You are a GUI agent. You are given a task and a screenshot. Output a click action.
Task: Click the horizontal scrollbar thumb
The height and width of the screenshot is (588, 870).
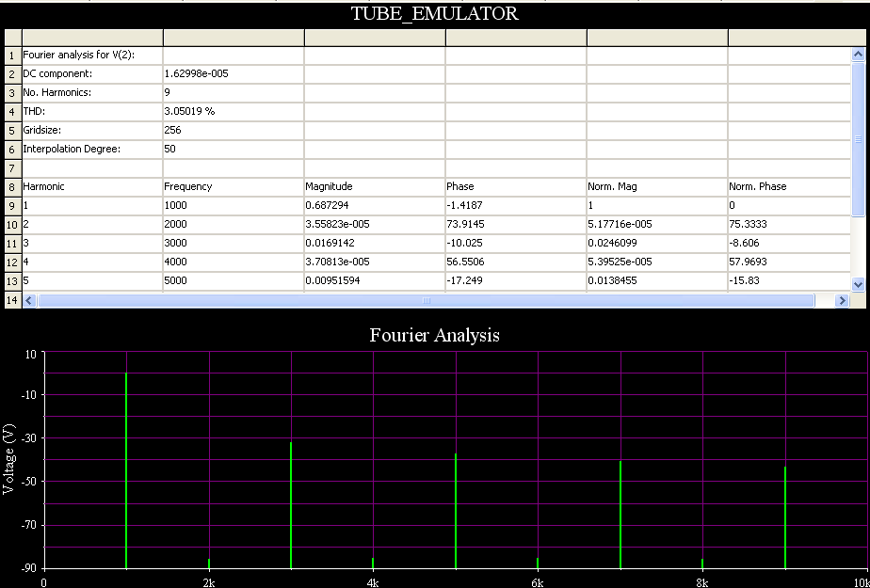[x=426, y=300]
